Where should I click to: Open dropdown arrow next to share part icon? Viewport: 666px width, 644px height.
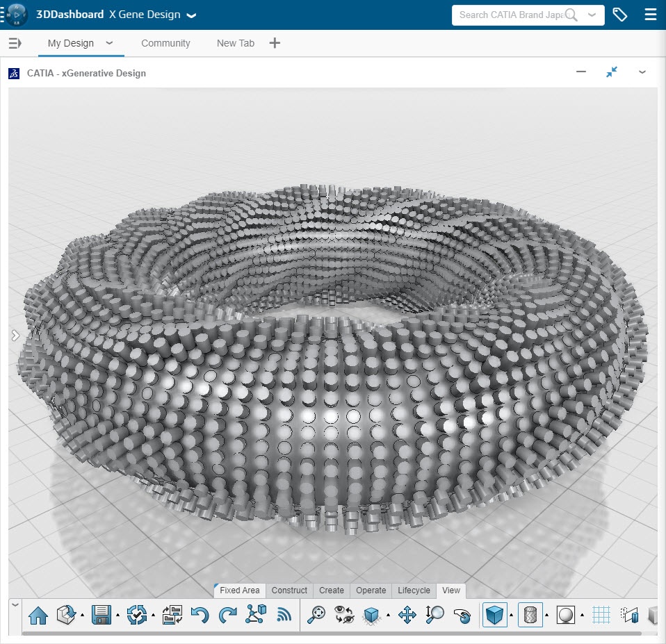tap(83, 615)
